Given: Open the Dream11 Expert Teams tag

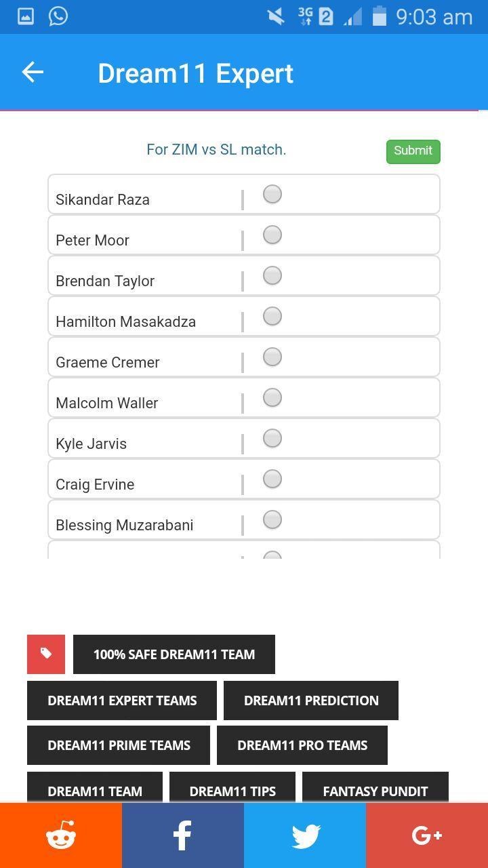Looking at the screenshot, I should [122, 701].
